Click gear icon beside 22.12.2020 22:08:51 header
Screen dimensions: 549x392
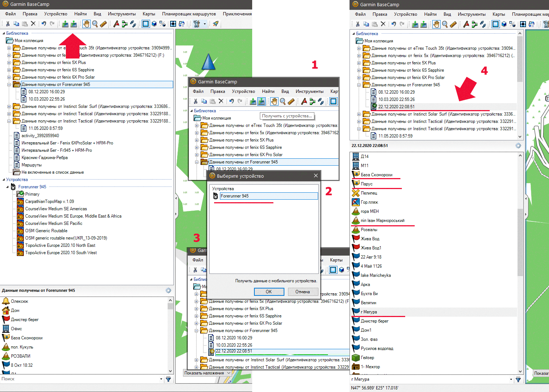pyautogui.click(x=518, y=146)
